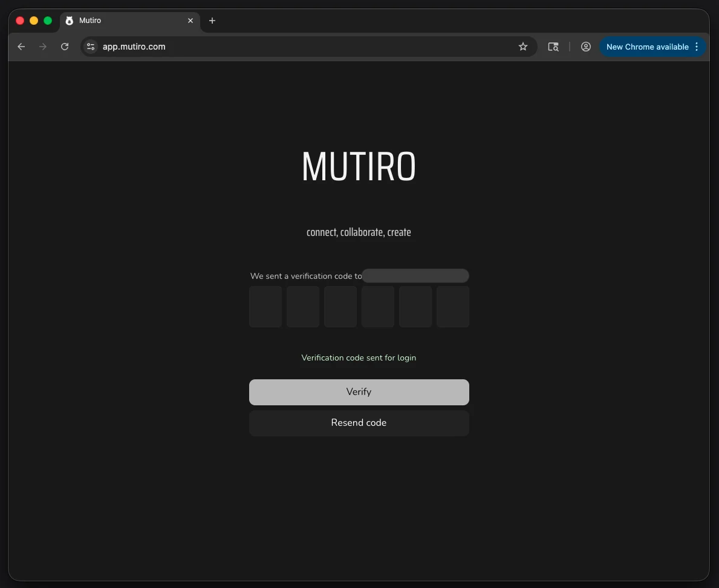Focus the second verification code box
The image size is (719, 588).
pos(303,307)
